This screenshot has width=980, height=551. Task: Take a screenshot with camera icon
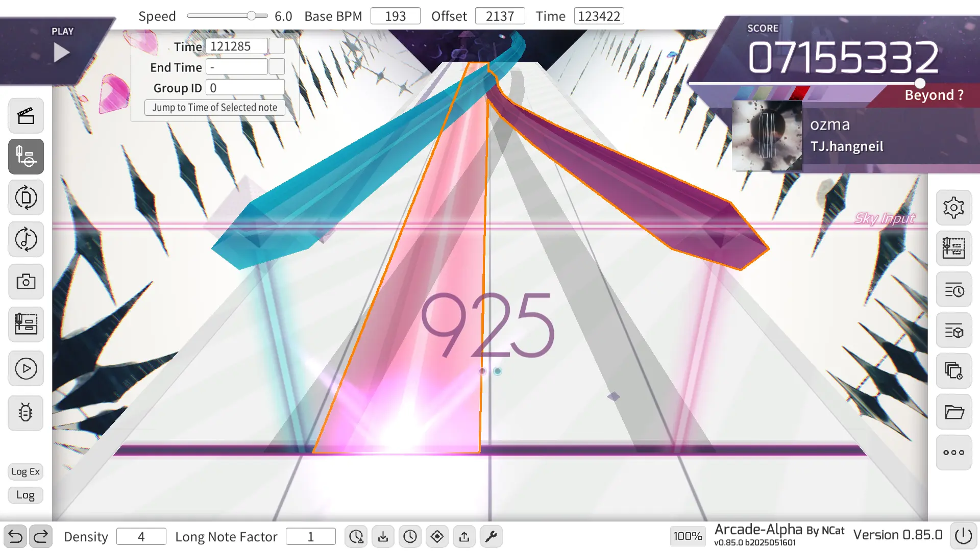click(x=26, y=282)
